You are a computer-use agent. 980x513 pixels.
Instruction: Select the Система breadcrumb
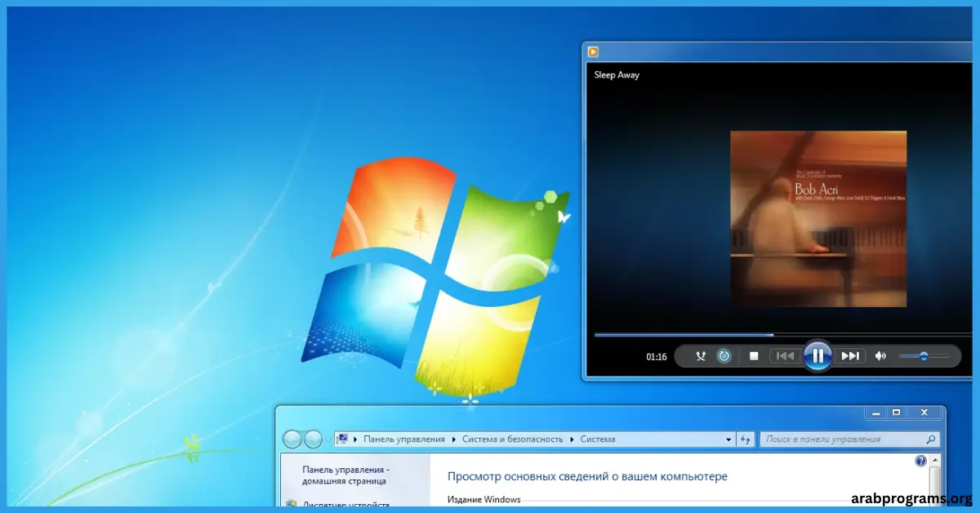598,439
